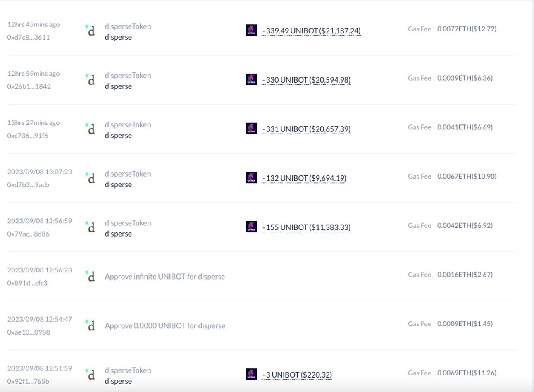Click disperse icon in 0x891d...cfc3 row

point(91,277)
